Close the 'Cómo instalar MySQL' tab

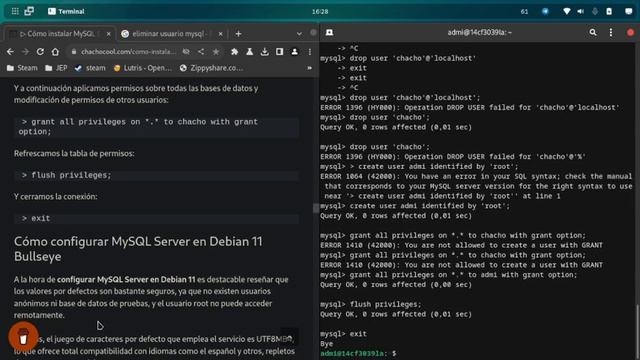[108, 34]
